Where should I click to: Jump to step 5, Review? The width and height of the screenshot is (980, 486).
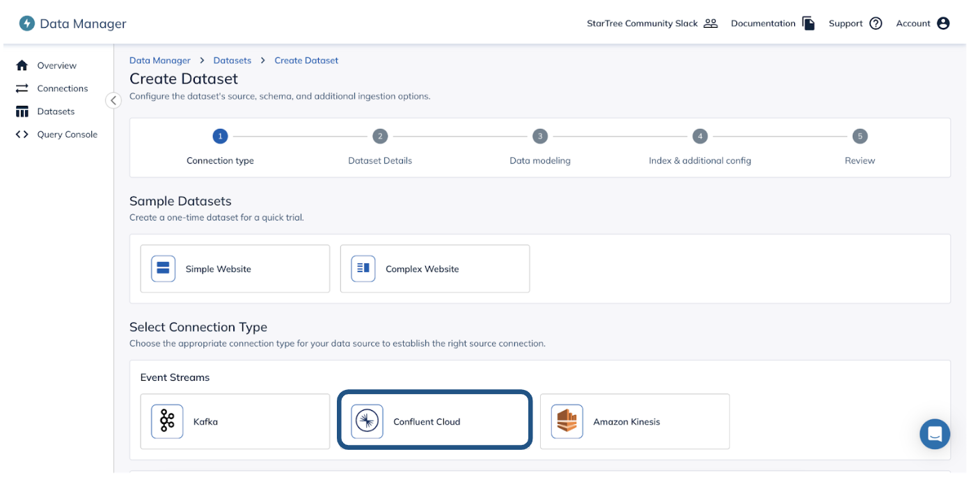pos(860,136)
